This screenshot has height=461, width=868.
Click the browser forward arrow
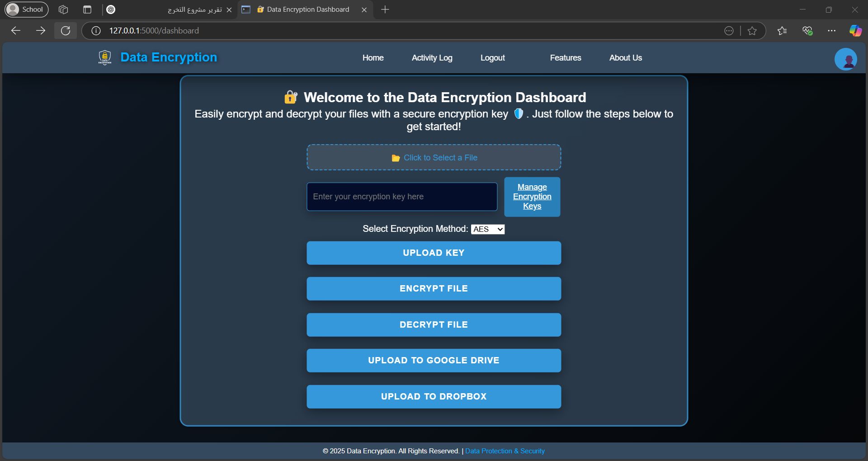41,31
